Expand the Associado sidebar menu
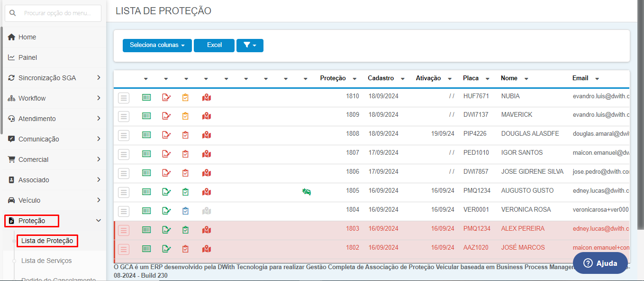Viewport: 644px width, 281px height. (54, 180)
